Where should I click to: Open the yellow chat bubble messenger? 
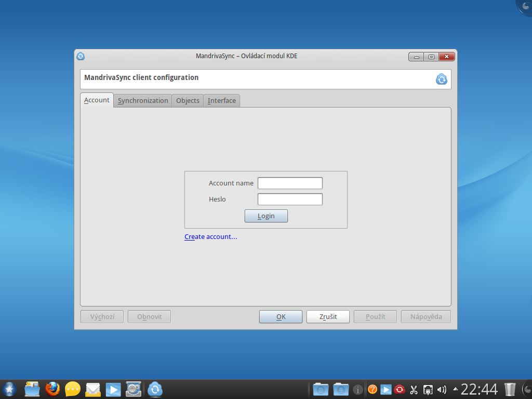(x=73, y=389)
